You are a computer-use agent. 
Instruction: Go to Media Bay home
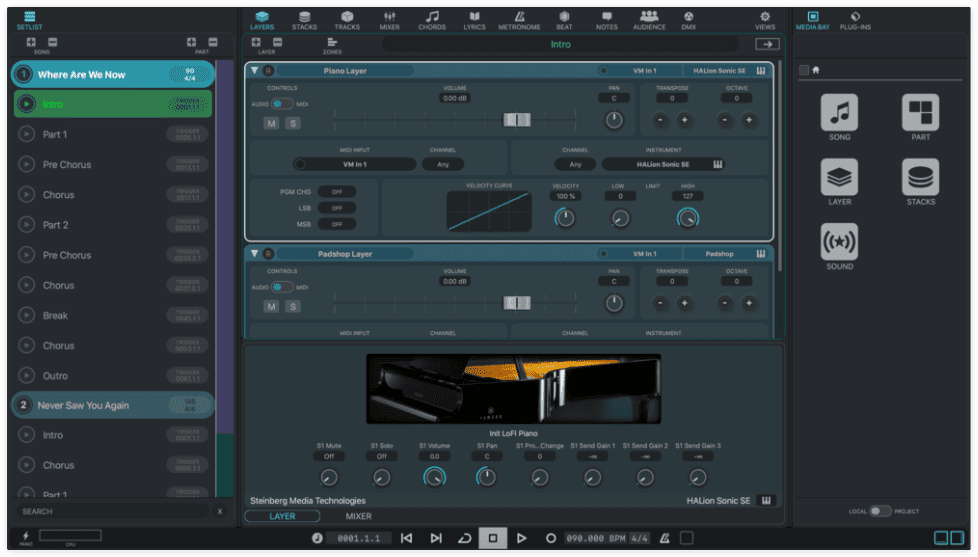click(816, 70)
